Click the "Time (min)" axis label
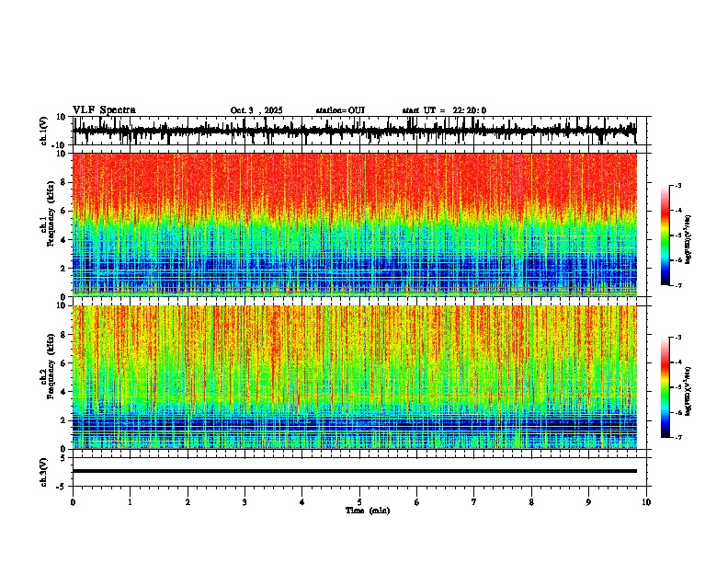The image size is (728, 563). click(368, 511)
